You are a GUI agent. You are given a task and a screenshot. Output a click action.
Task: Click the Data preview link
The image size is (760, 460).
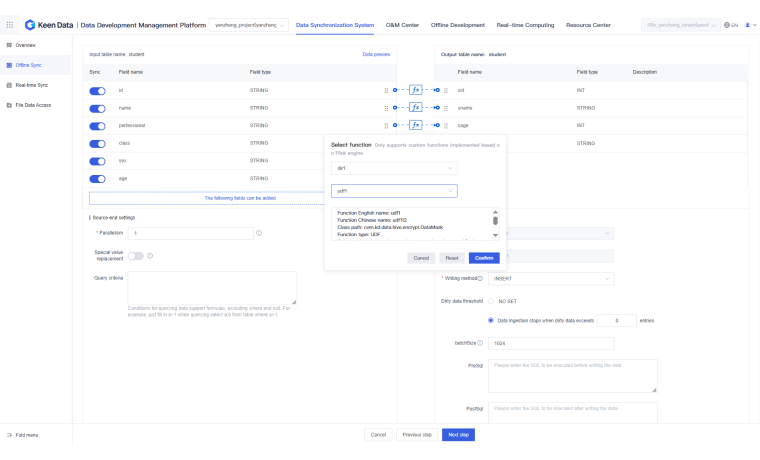click(376, 54)
